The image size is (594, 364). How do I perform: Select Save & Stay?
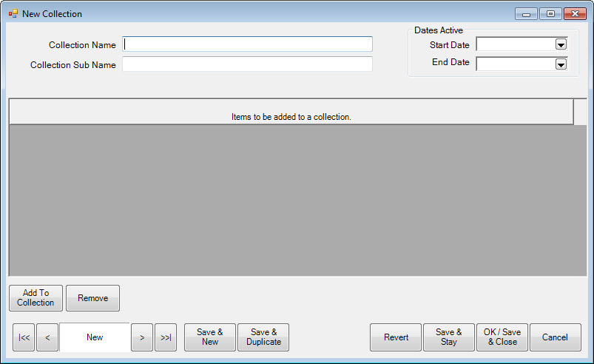(x=449, y=337)
